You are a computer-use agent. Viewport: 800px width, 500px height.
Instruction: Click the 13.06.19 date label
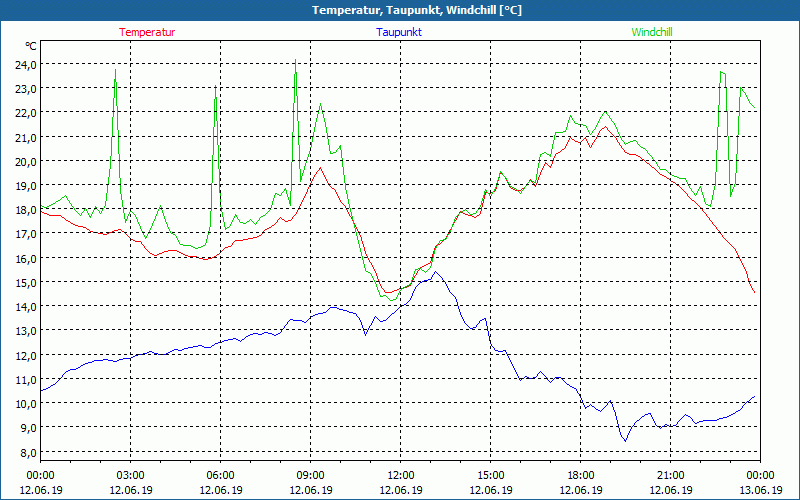point(761,490)
